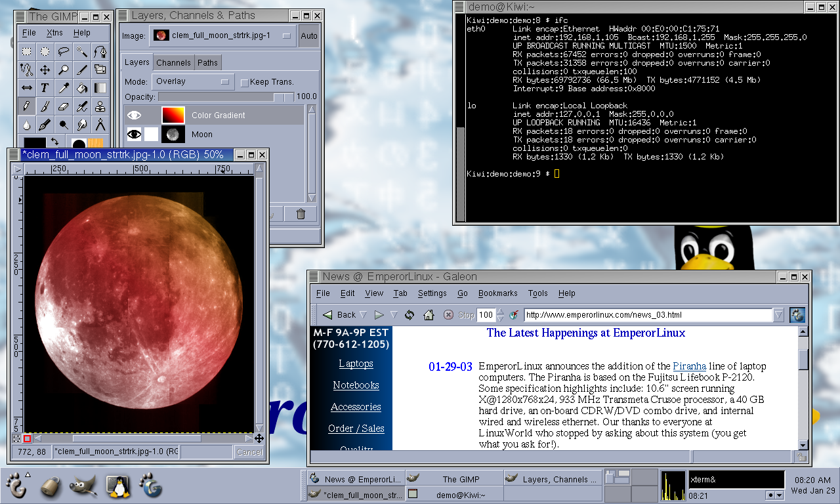Activate the Intelligent Scissors tool

(26, 69)
